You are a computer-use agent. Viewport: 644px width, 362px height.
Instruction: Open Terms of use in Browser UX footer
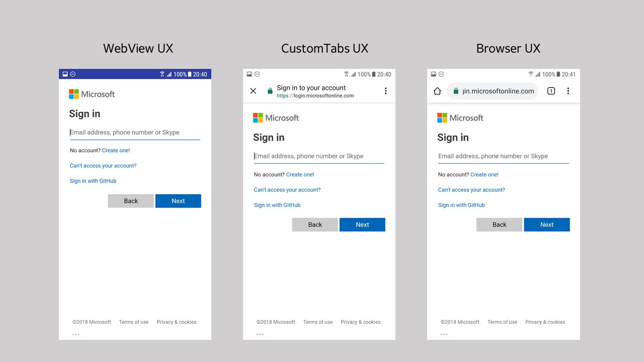point(502,322)
